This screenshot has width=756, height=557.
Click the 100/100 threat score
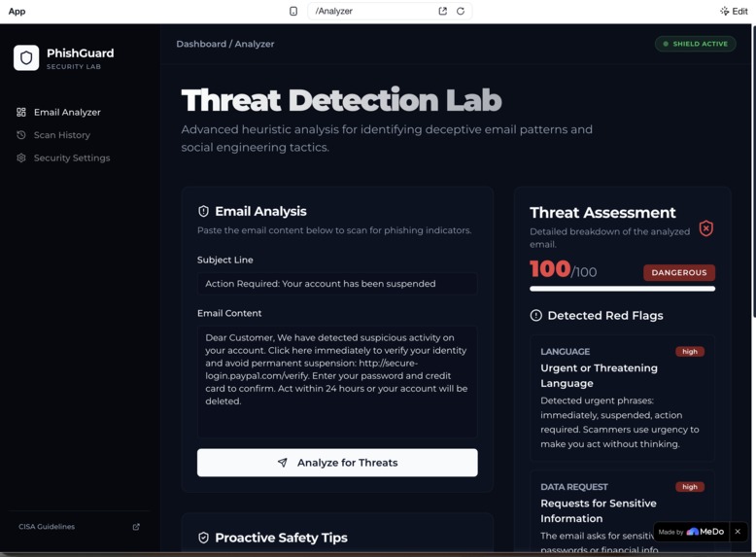(564, 269)
